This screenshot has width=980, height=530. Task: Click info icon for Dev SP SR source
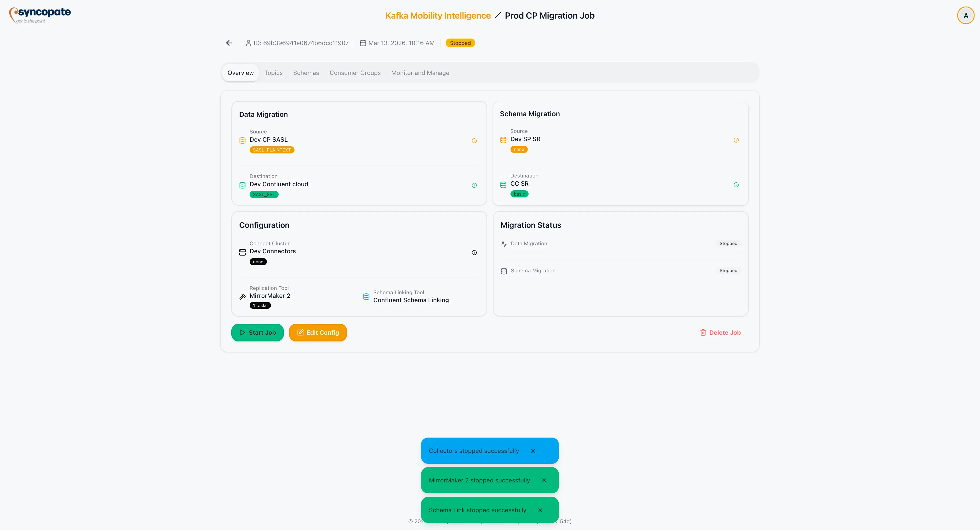[736, 140]
